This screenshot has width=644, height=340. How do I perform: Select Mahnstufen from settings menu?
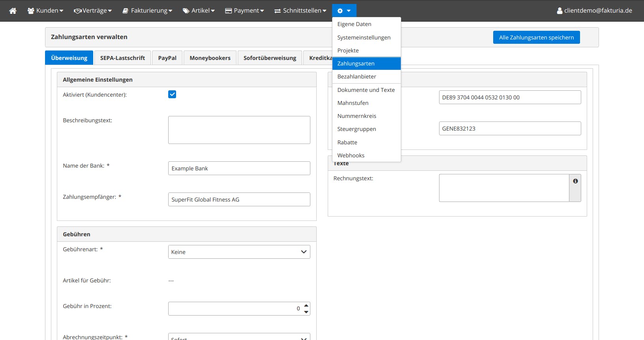[353, 103]
